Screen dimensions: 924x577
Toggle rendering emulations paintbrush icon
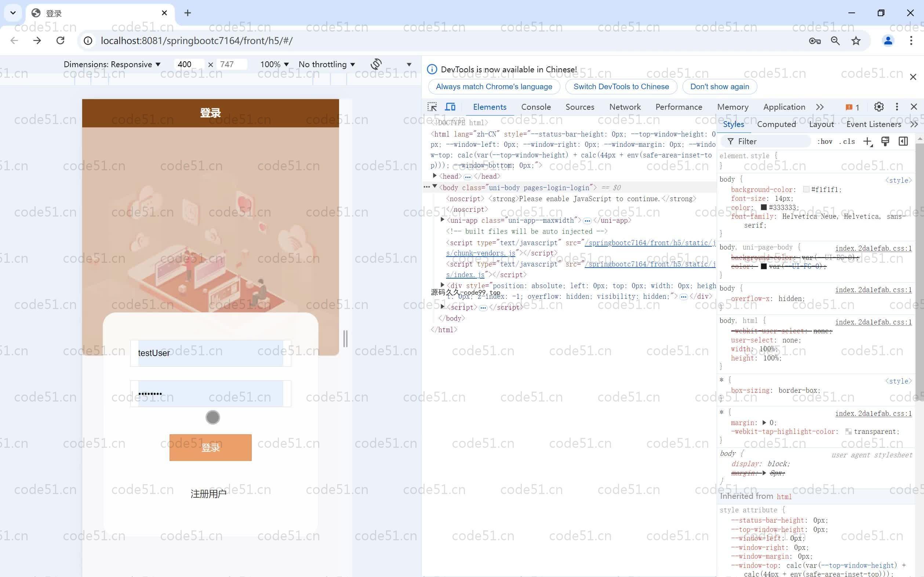(x=885, y=142)
